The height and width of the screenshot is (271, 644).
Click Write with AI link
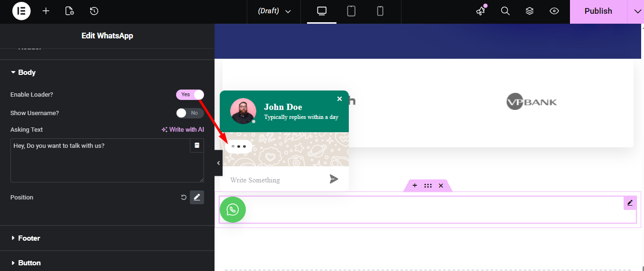point(183,129)
